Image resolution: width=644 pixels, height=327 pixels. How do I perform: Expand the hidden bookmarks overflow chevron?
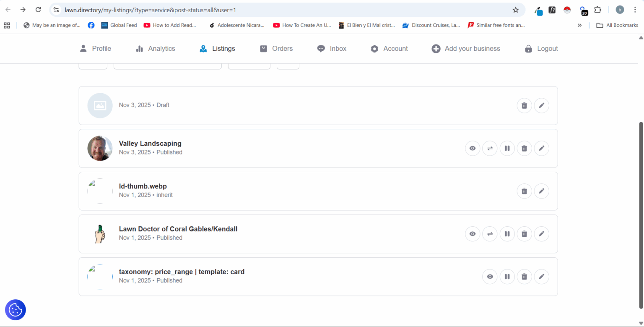579,25
